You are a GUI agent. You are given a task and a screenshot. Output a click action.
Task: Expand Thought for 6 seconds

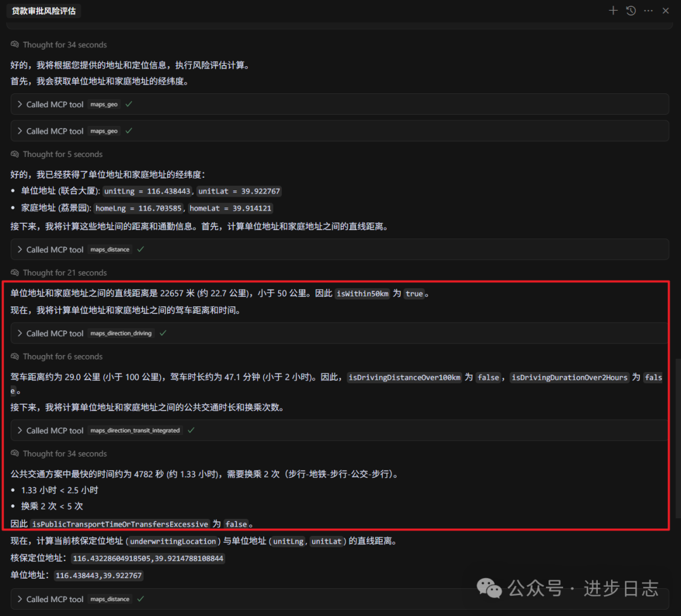(x=62, y=357)
